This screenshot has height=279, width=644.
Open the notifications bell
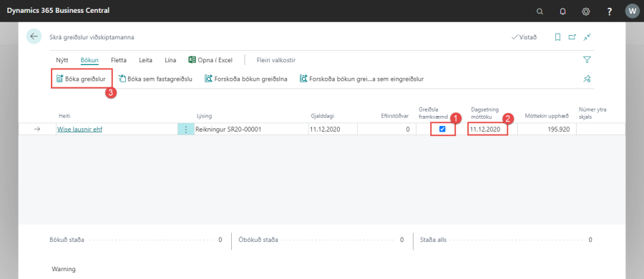562,11
